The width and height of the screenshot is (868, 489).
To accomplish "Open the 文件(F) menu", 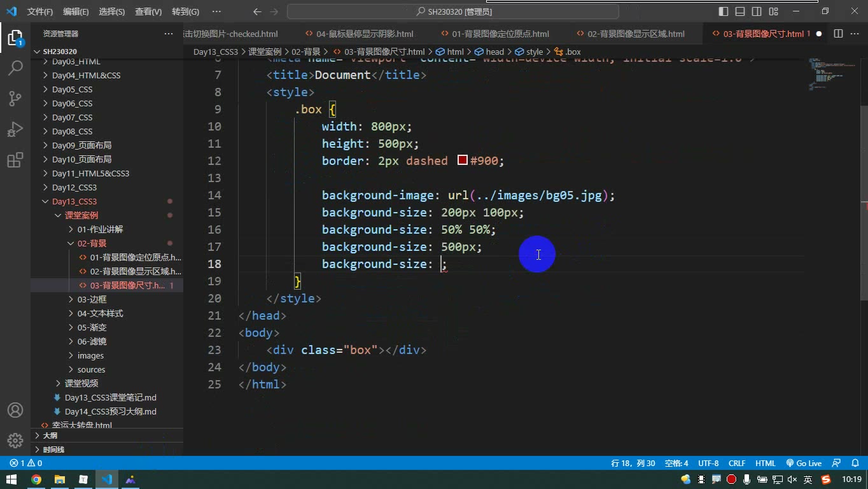I will tap(40, 11).
